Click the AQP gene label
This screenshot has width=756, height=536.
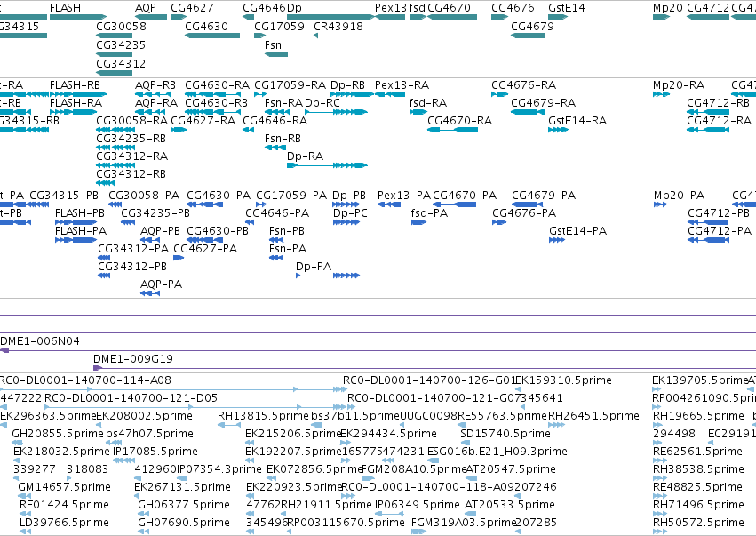[146, 8]
